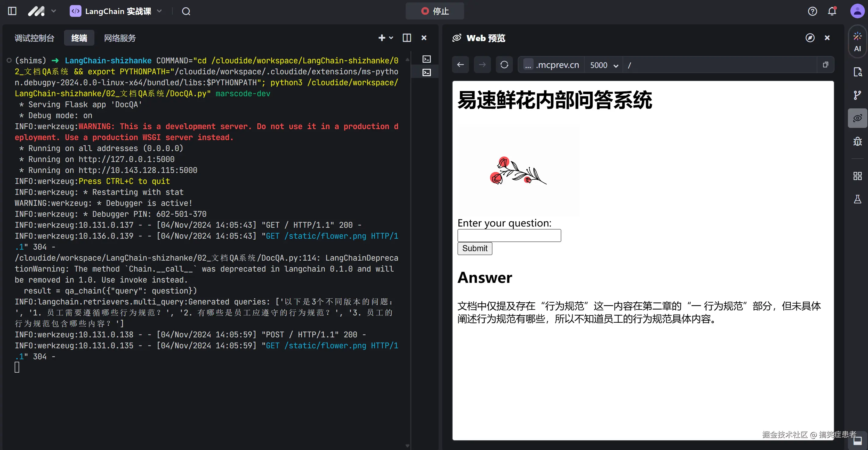Open the search magnifier icon

click(x=186, y=12)
